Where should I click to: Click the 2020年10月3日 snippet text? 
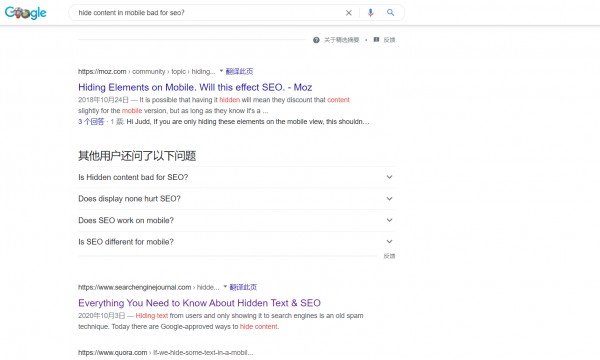(221, 321)
